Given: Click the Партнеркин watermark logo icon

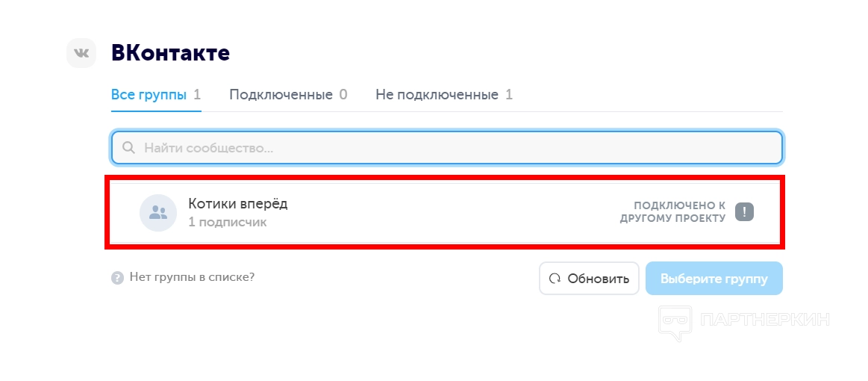Looking at the screenshot, I should click(675, 322).
